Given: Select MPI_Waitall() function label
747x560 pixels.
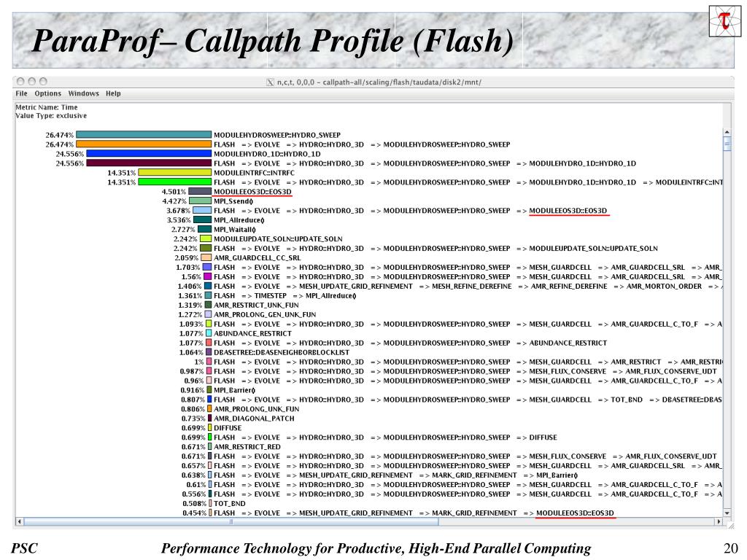Looking at the screenshot, I should coord(234,230).
